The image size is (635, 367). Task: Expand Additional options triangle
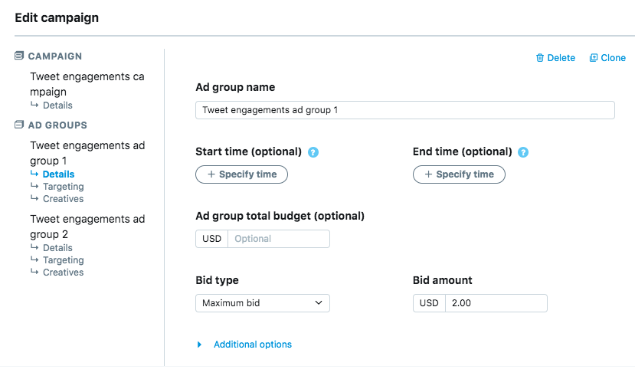point(199,345)
